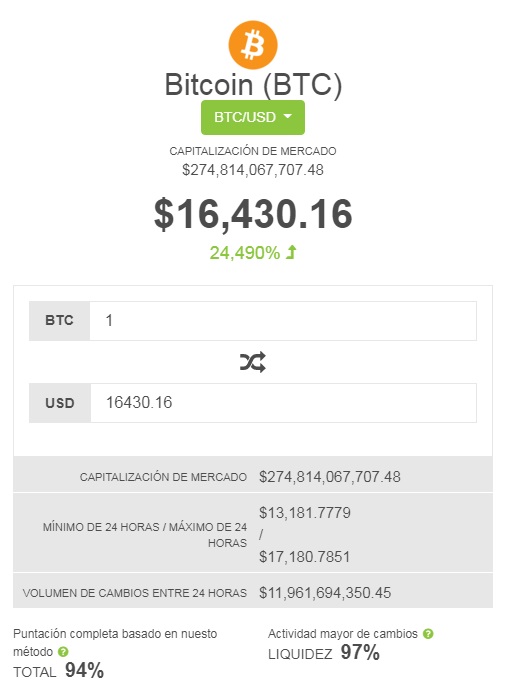Click the LIQUIDEZ 97% score
The image size is (507, 687).
324,653
